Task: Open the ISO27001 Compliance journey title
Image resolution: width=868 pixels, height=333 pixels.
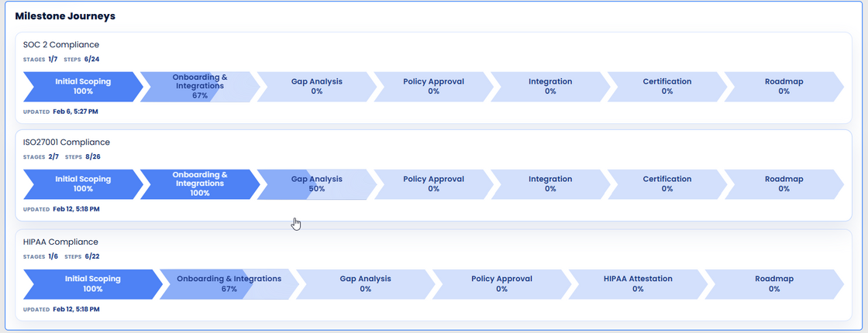Action: click(x=67, y=142)
